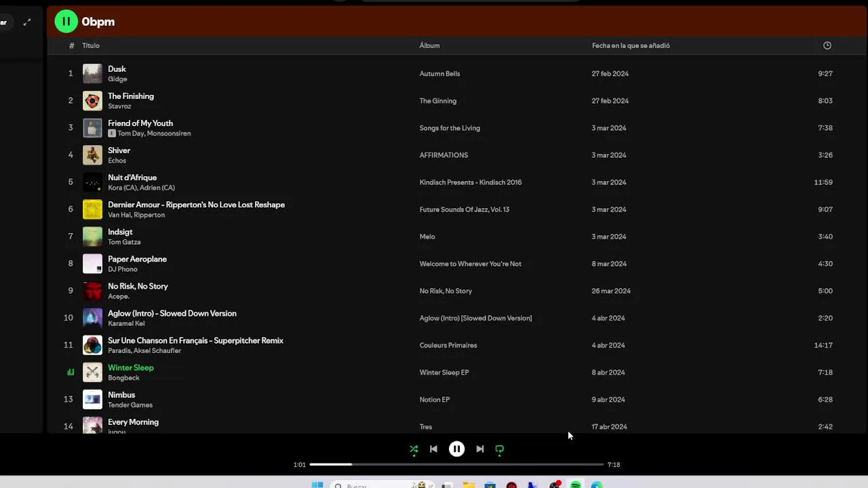Open the Future Sounds Of Jazz, Vol. 13 album

465,209
